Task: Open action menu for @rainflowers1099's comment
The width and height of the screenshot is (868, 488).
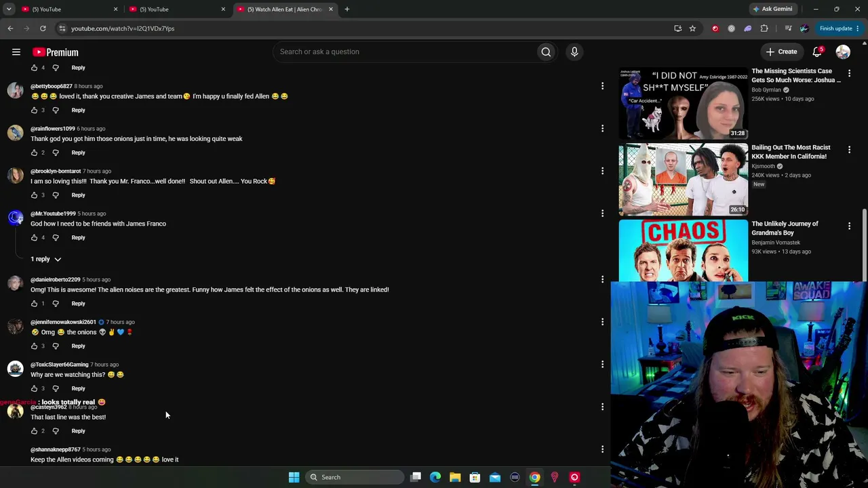Action: point(602,129)
